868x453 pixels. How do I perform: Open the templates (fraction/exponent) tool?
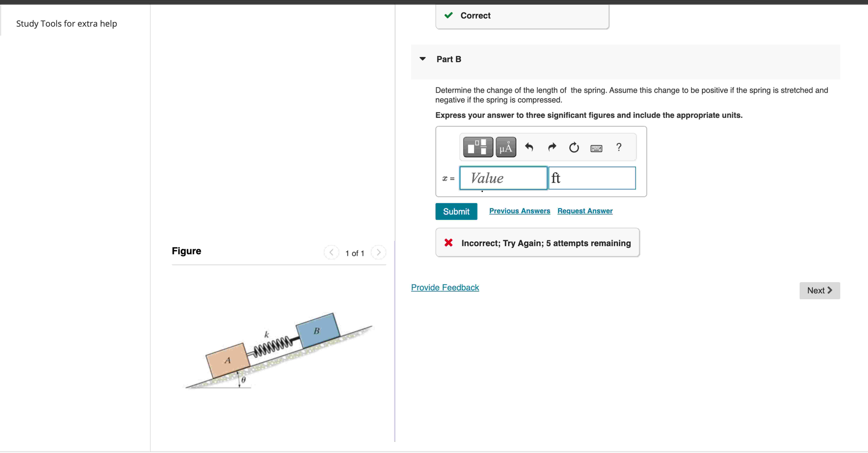[x=478, y=147]
